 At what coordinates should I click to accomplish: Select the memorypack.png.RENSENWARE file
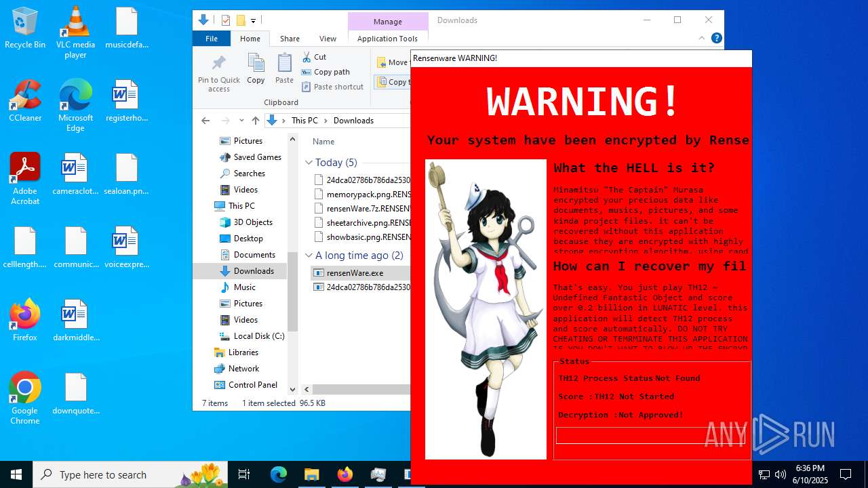pos(361,195)
